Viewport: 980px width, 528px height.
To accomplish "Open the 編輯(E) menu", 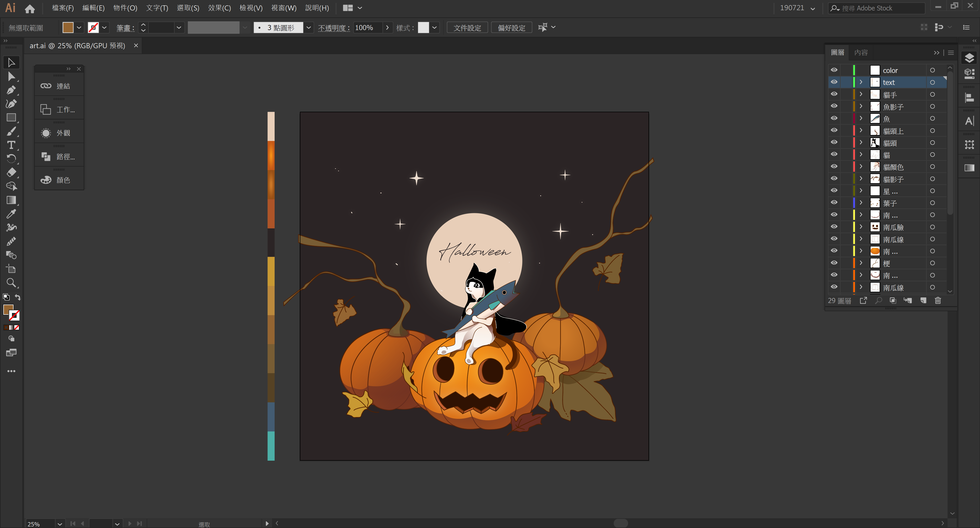I will 93,8.
